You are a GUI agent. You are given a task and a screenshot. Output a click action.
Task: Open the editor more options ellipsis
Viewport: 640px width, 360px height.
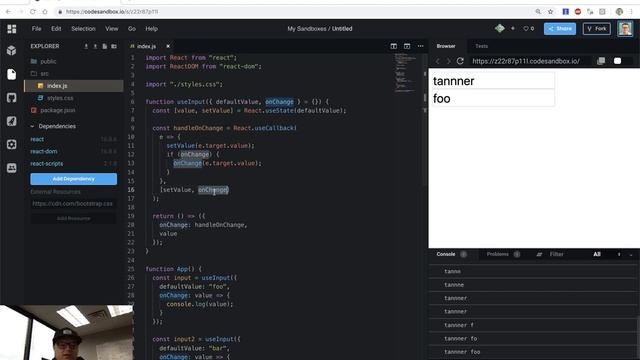(x=420, y=46)
